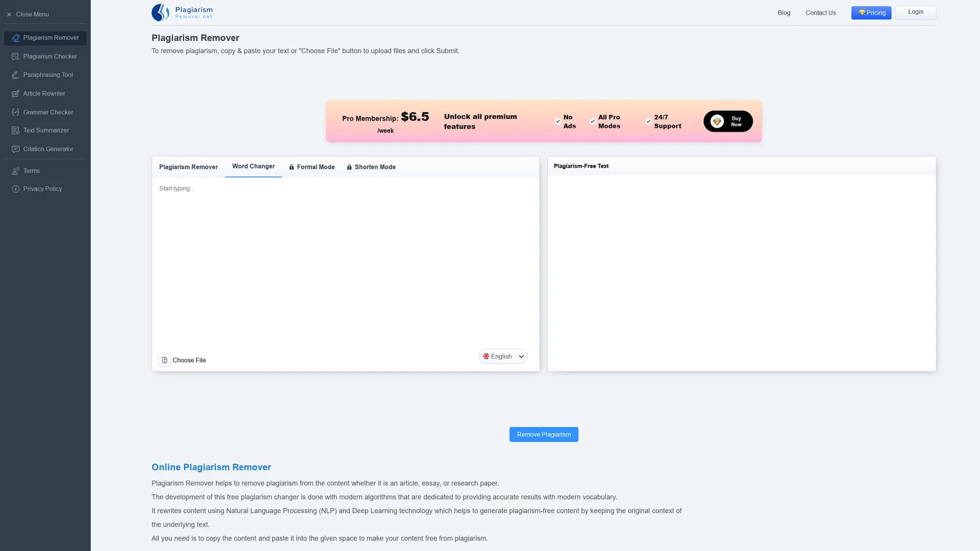Viewport: 980px width, 551px height.
Task: Open the Shorten Mode tab
Action: (371, 167)
